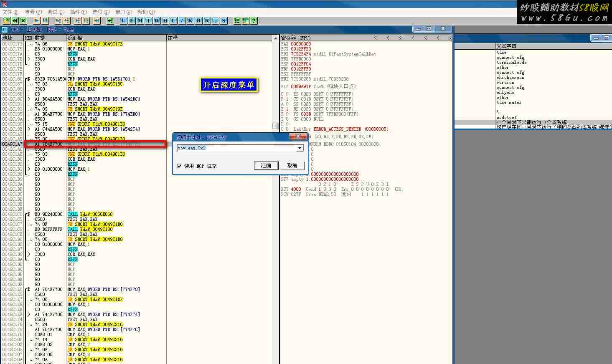Select the LastErr ERROR_ACCESS_DENIED line
Image resolution: width=612 pixels, height=364 pixels.
click(341, 129)
